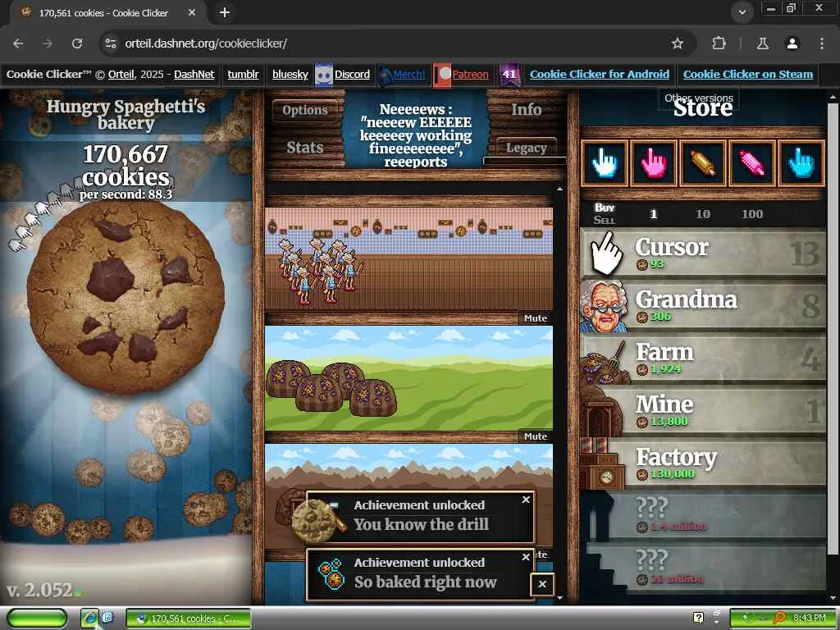Open the Other versions dropdown

click(x=699, y=98)
